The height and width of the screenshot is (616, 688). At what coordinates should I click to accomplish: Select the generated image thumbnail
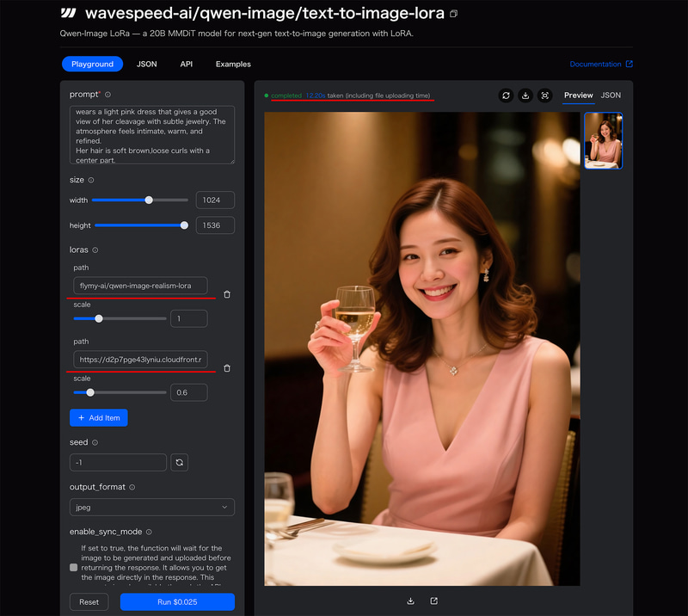tap(603, 140)
